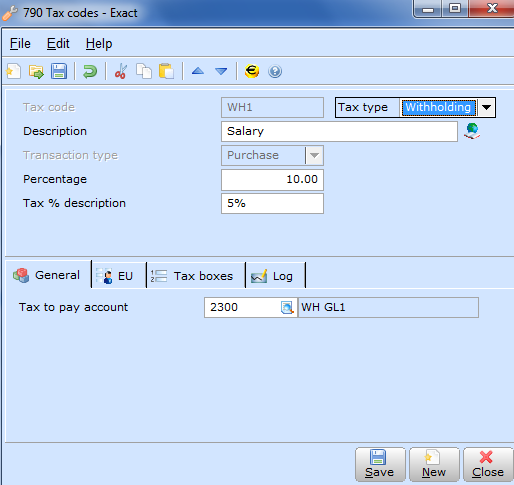Go to next record with down arrow
This screenshot has height=485, width=514.
coord(221,71)
